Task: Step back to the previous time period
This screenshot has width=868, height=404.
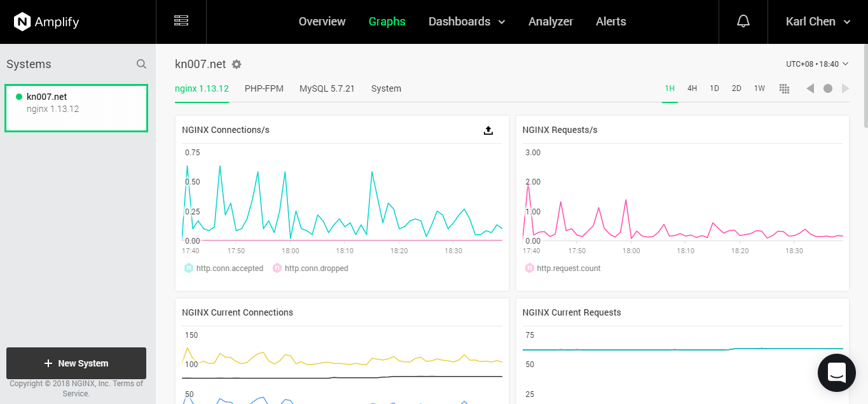Action: click(810, 88)
